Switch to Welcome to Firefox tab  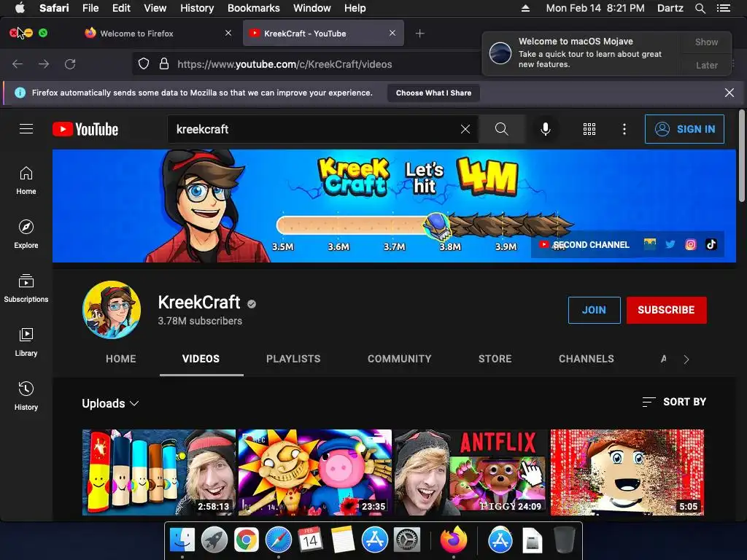click(x=158, y=34)
